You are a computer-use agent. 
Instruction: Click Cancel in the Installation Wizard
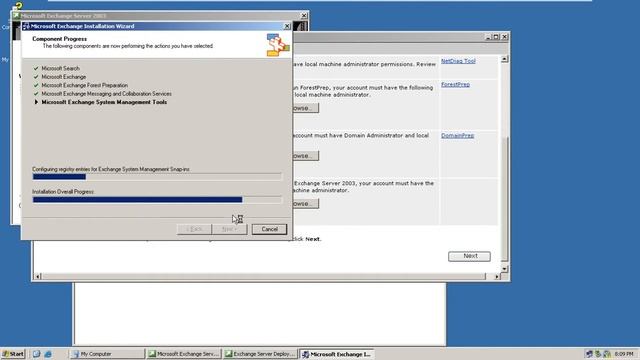tap(269, 229)
